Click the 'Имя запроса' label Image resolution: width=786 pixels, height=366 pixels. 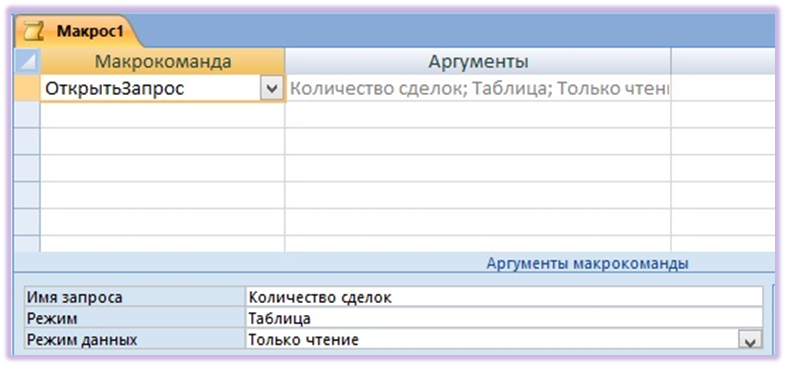coord(74,297)
